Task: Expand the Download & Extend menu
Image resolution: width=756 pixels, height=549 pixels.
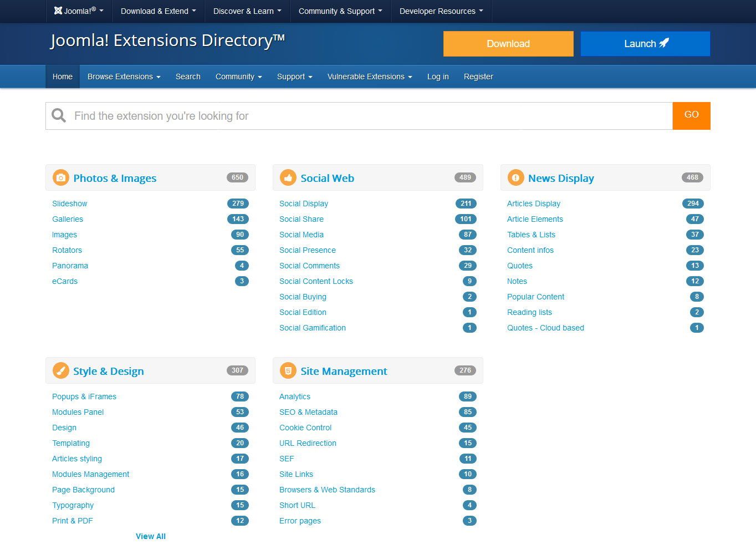Action: coord(158,11)
